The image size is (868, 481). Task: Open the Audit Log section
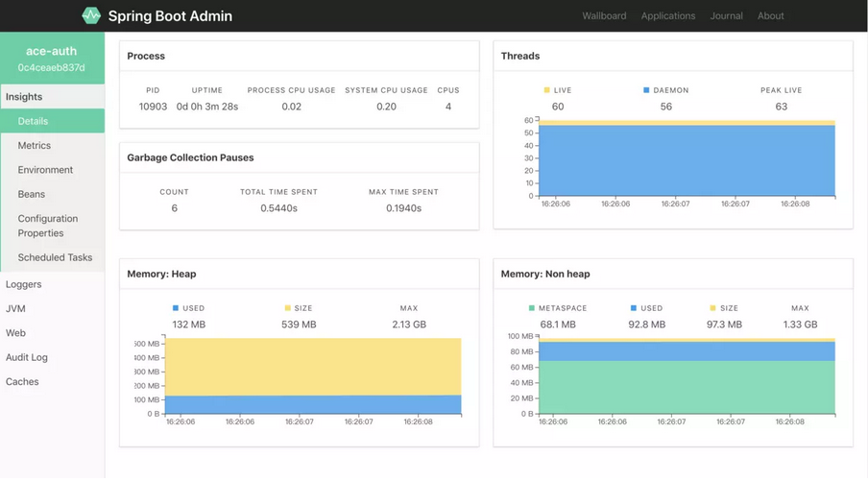point(52,357)
